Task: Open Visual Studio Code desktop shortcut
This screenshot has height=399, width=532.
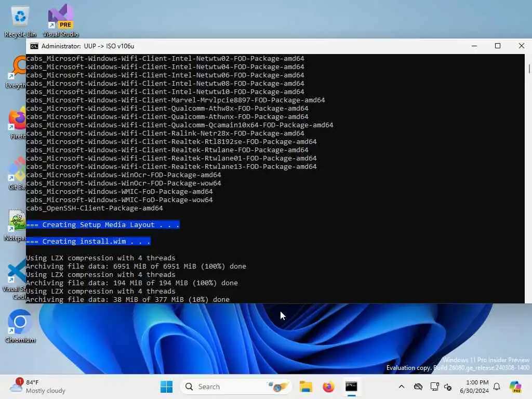Action: [x=15, y=279]
